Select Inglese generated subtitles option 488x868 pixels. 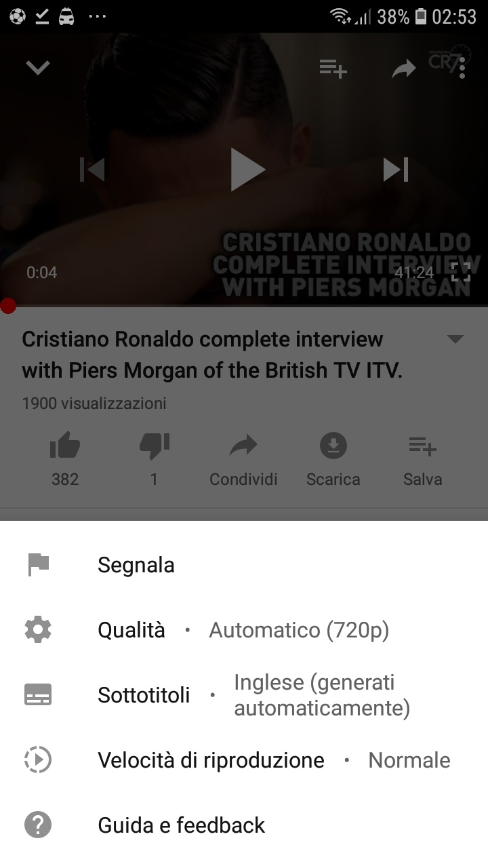322,695
